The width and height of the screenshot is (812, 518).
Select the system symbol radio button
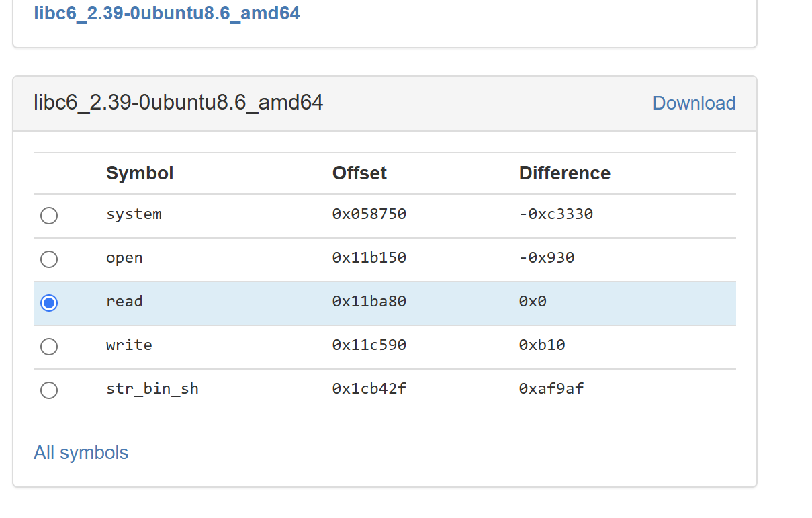click(49, 216)
